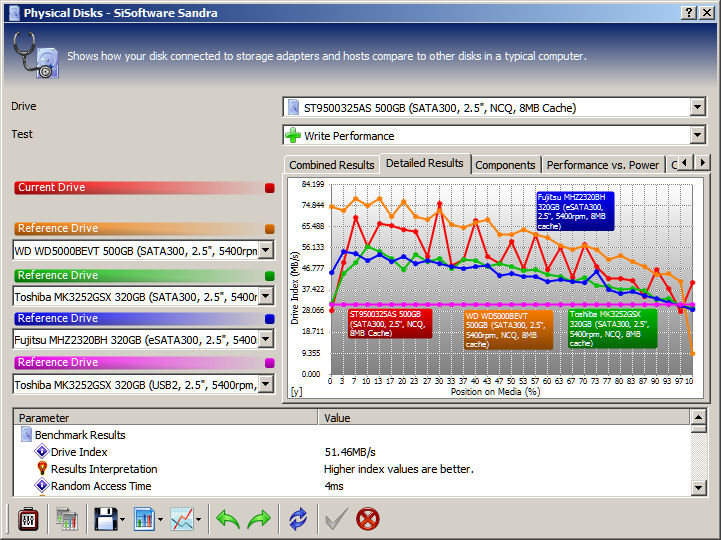Click the rank results servers icon
Screen dimensions: 721x540
67,520
